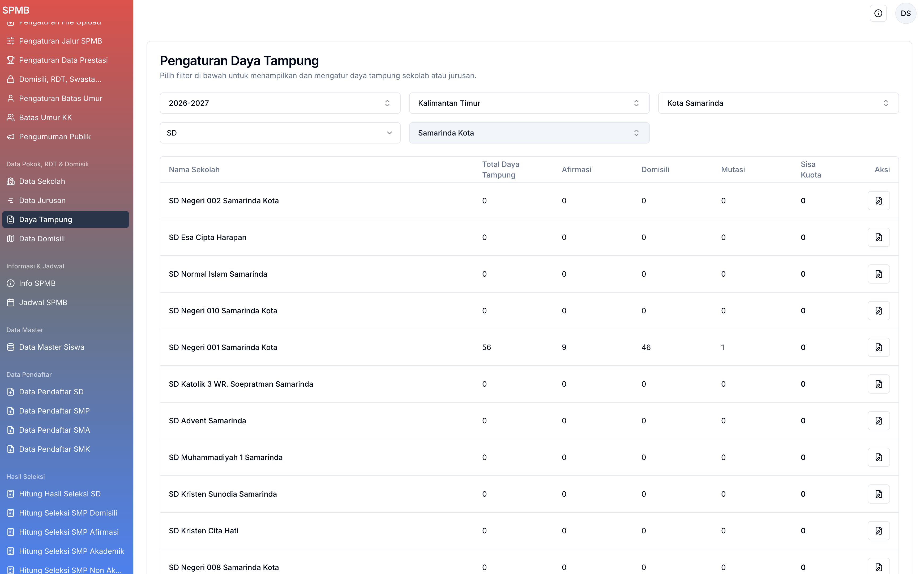Click the building icon beside Data Sekolah

click(11, 181)
